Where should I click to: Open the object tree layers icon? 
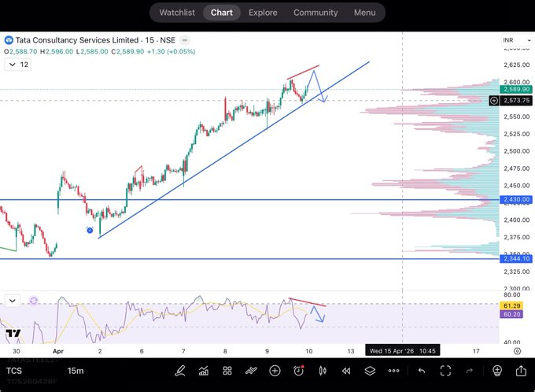[x=370, y=371]
